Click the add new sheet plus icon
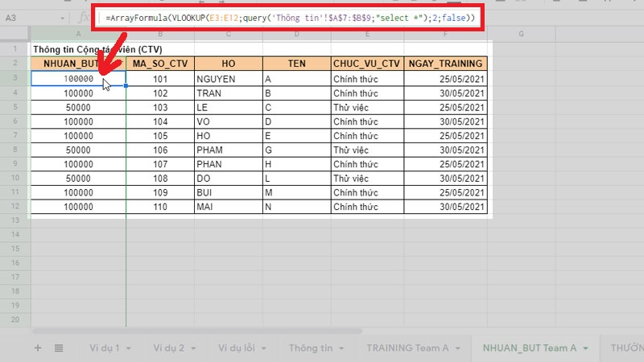Image resolution: width=644 pixels, height=362 pixels. coord(38,348)
